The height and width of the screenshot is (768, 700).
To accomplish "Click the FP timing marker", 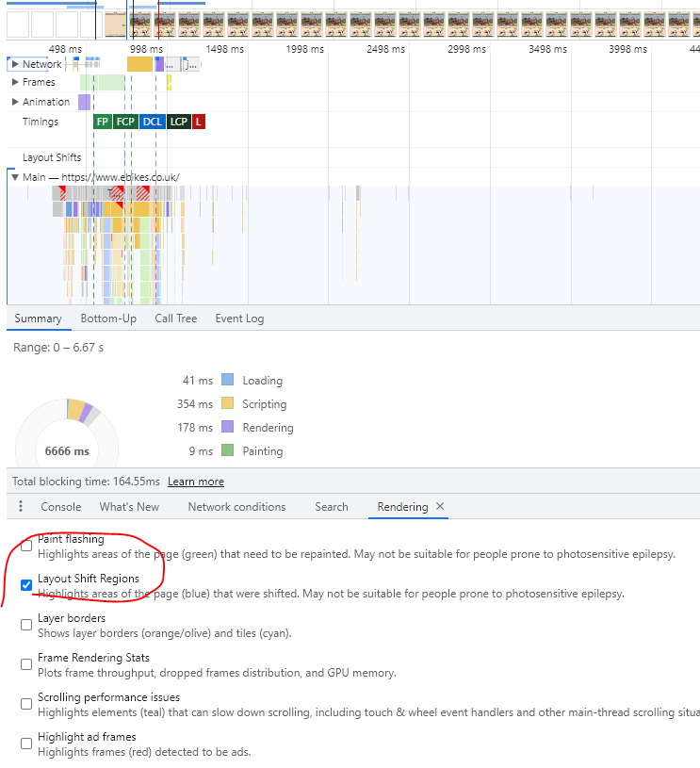I will point(103,122).
